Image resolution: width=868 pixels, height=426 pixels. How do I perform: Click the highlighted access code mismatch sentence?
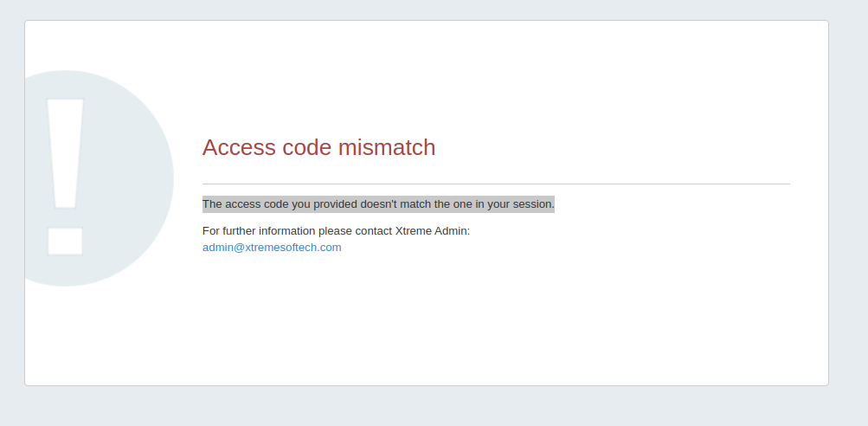coord(379,204)
